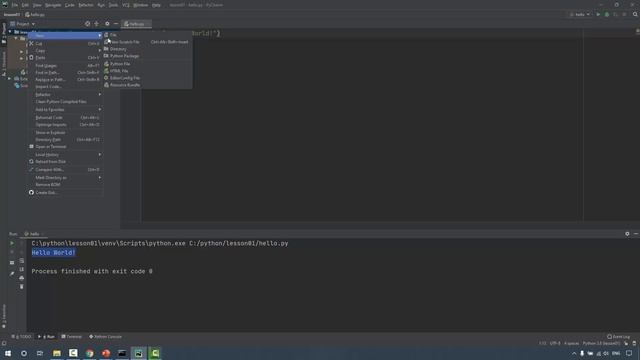640x360 pixels.
Task: Click the scroll-to-end icon in Run panel
Action: [22, 269]
